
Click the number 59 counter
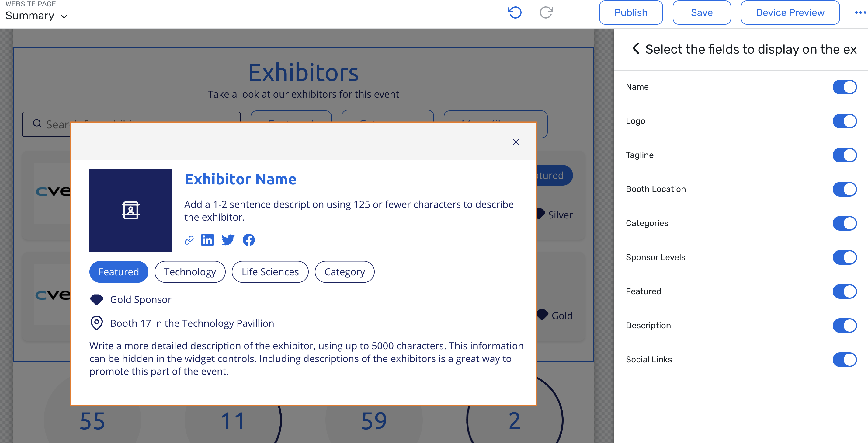point(374,421)
